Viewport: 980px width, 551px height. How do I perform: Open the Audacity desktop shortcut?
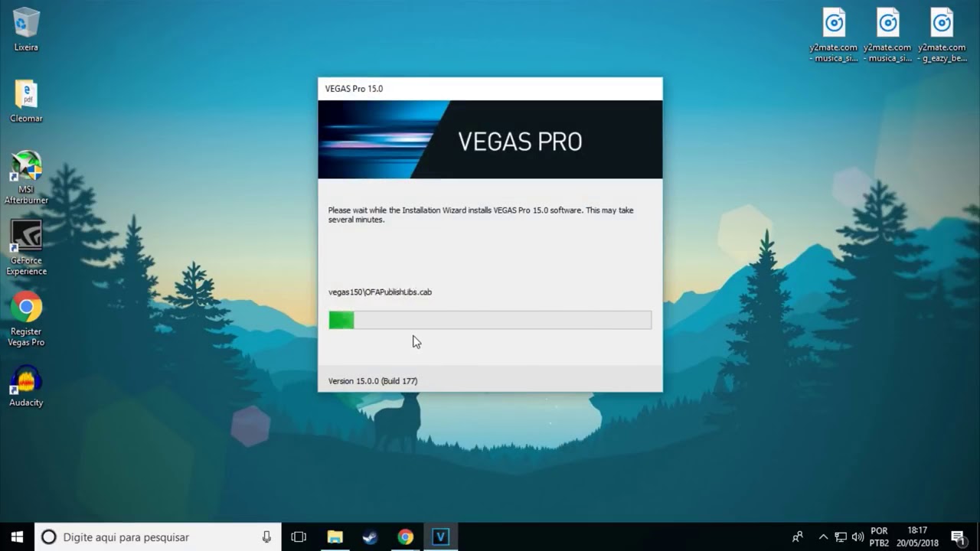click(26, 386)
